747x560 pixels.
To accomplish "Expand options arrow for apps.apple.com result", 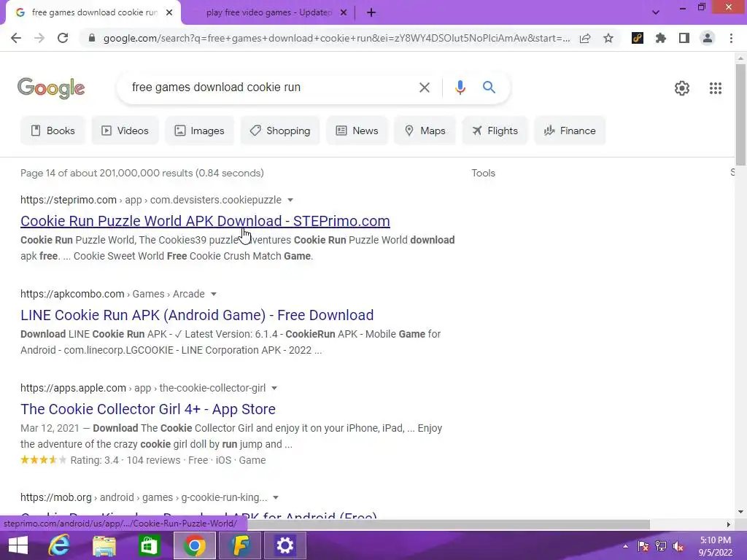I will pyautogui.click(x=274, y=388).
